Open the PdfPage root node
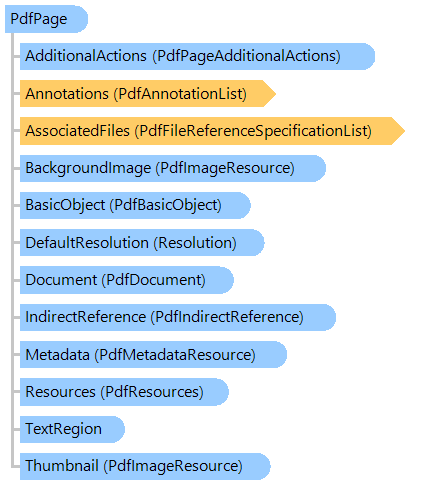 point(46,19)
